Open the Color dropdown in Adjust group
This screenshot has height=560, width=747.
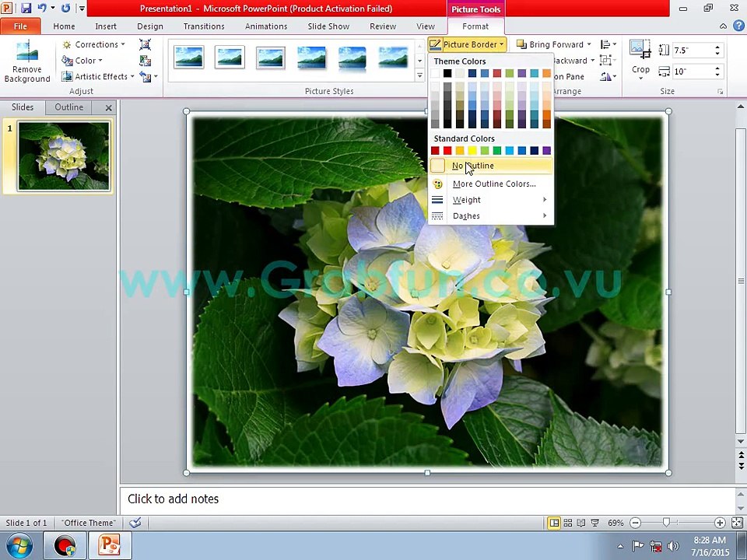[82, 61]
